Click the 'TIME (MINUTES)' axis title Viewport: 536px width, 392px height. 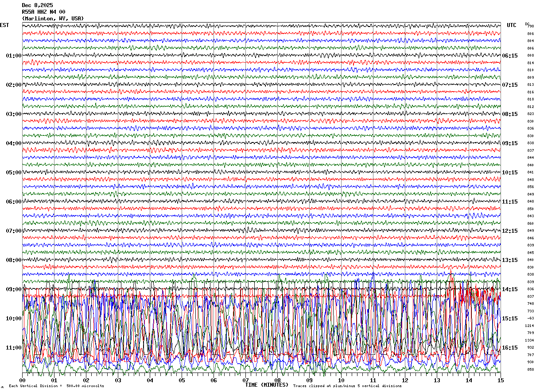click(267, 384)
